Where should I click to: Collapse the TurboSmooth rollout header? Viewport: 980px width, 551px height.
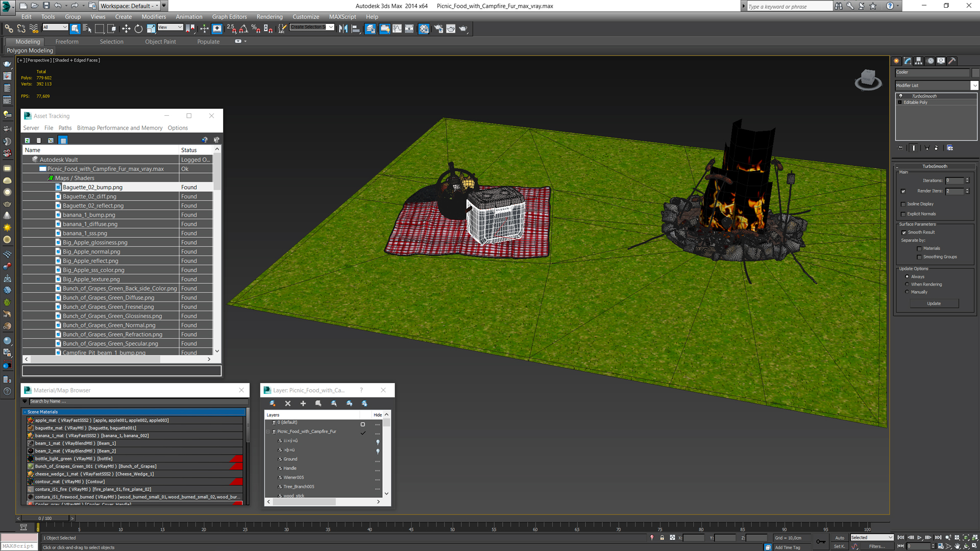[x=935, y=166]
